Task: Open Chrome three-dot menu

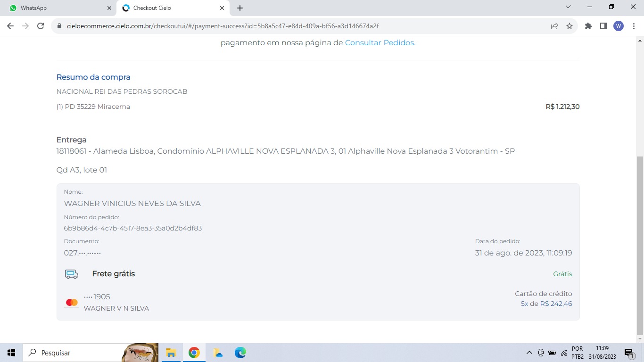Action: (633, 26)
